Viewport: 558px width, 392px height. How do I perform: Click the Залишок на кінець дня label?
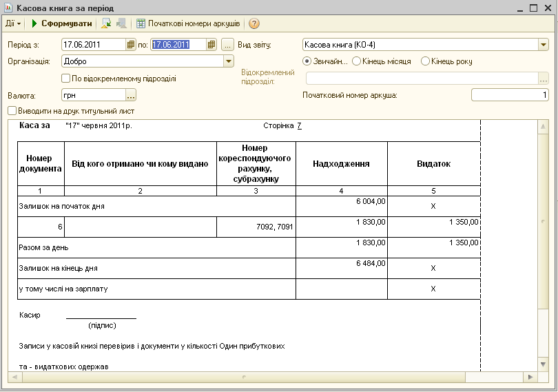point(58,269)
